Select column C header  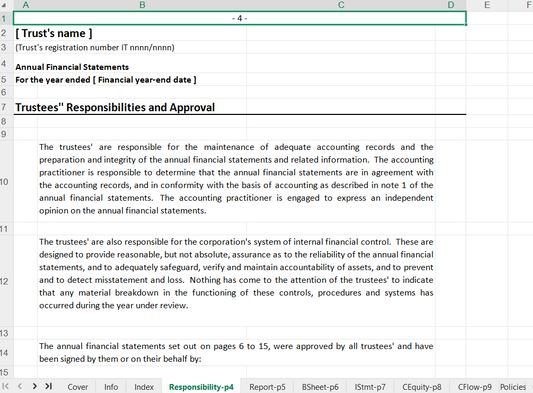[x=341, y=5]
